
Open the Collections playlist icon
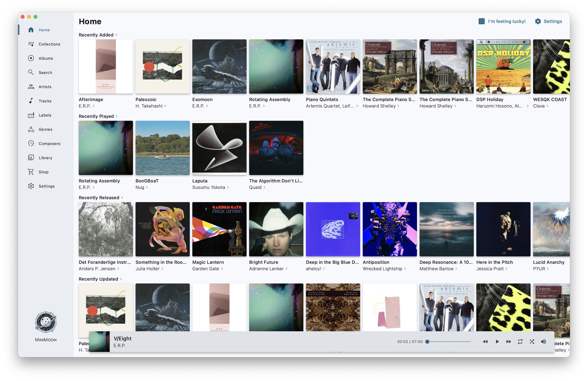pos(31,44)
